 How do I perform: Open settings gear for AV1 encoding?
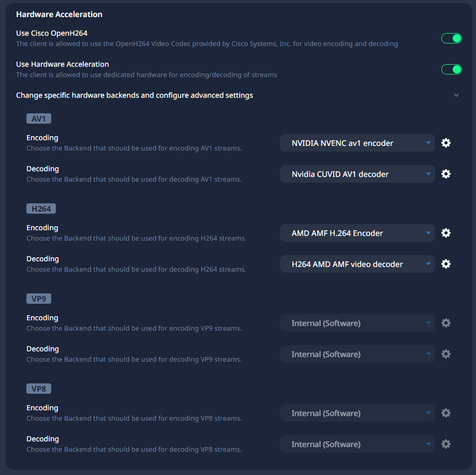click(x=445, y=143)
